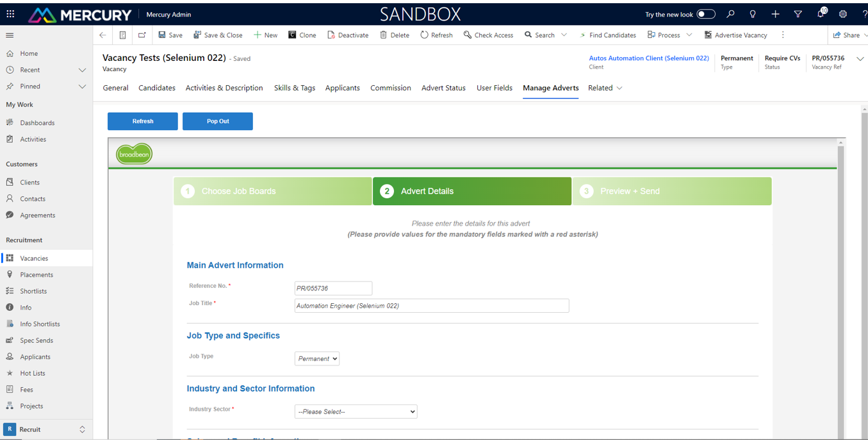Open the Job Type dropdown
Viewport: 868px width, 441px height.
tap(317, 358)
